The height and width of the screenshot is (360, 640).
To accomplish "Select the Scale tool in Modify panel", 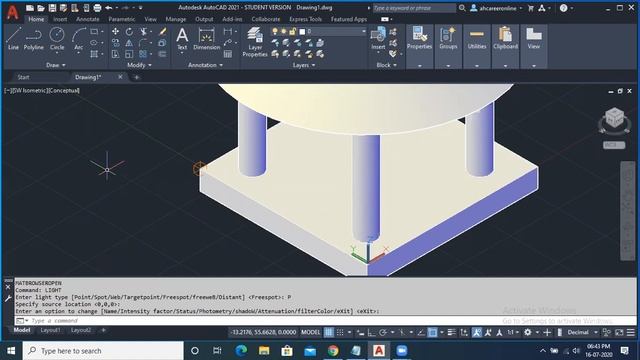I will [x=129, y=54].
